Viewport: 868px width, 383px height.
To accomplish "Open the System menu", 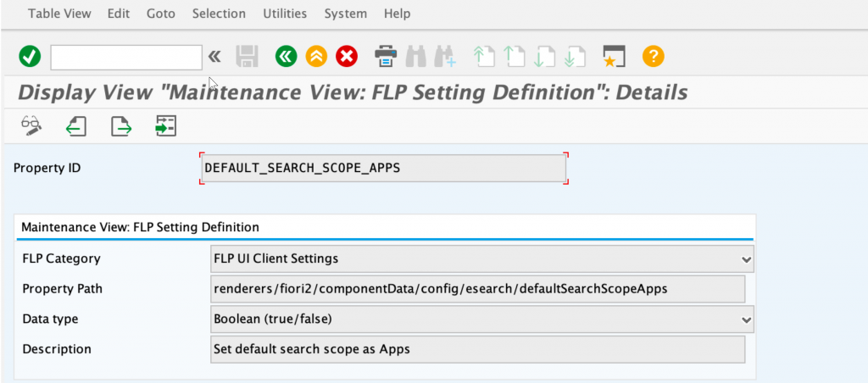I will pos(346,14).
